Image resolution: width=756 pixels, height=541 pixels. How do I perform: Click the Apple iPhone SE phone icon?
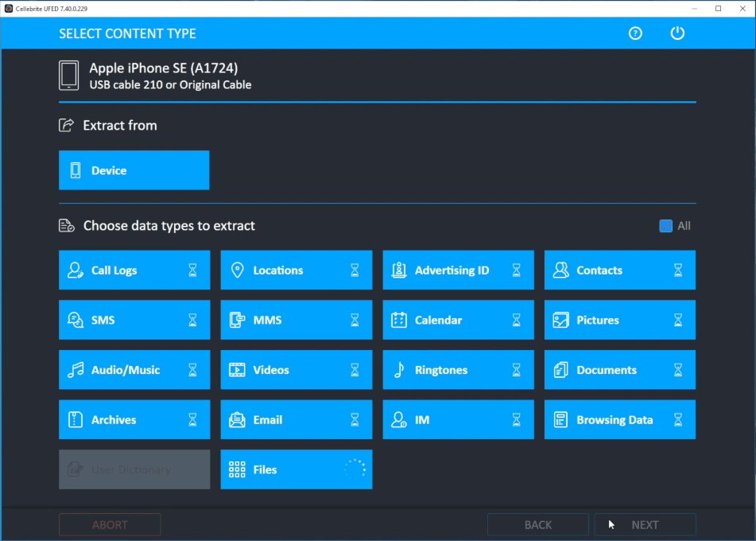(69, 76)
